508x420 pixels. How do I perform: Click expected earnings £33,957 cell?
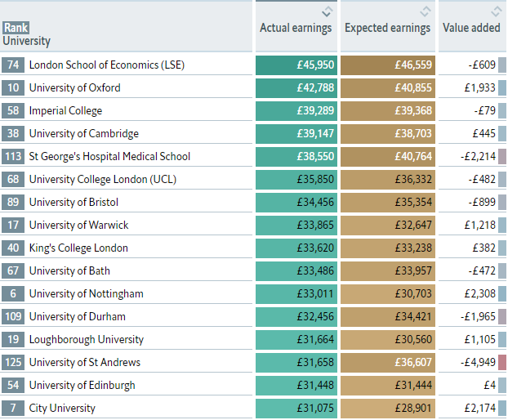388,271
